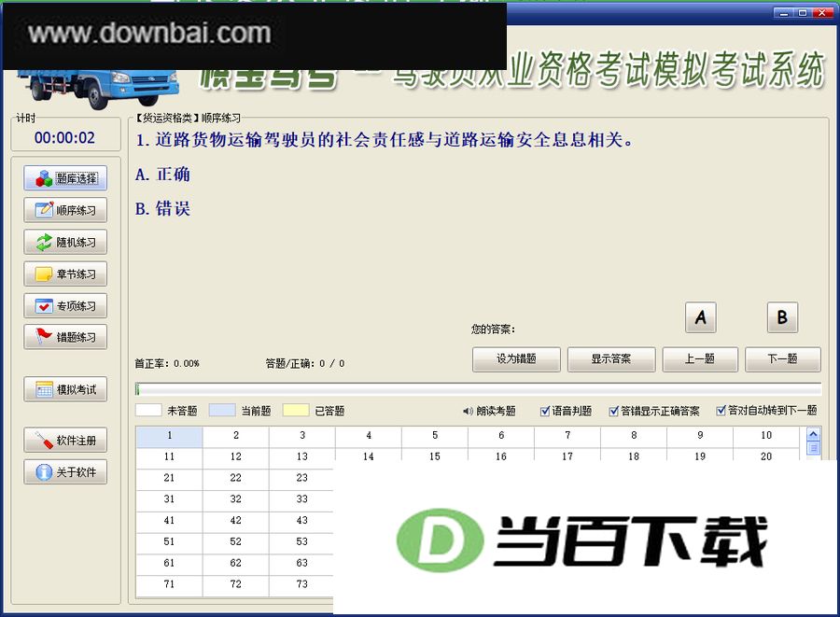Image resolution: width=840 pixels, height=617 pixels.
Task: Show the 关于软件 about dialog
Action: 65,472
